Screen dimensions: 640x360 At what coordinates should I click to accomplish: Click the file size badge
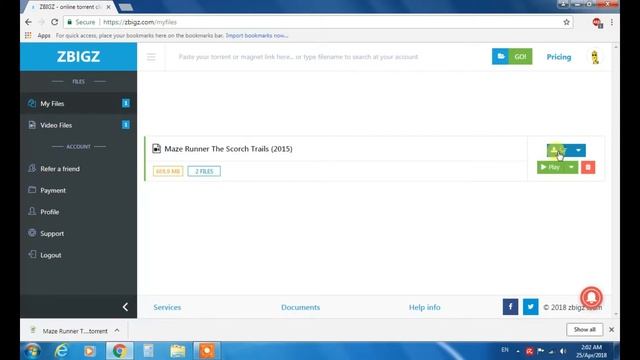[168, 171]
